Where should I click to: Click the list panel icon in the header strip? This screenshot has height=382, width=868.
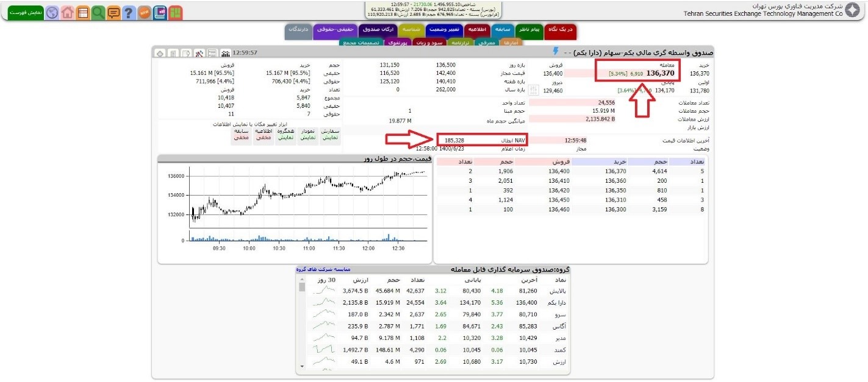[212, 53]
